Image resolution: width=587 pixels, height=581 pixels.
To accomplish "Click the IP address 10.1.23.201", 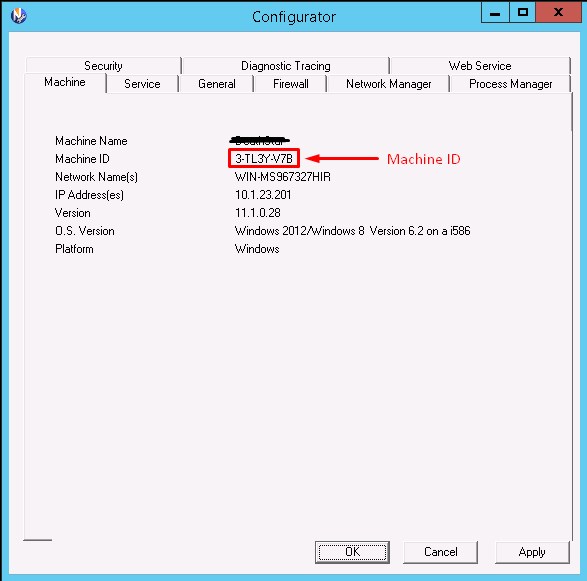I will (263, 195).
